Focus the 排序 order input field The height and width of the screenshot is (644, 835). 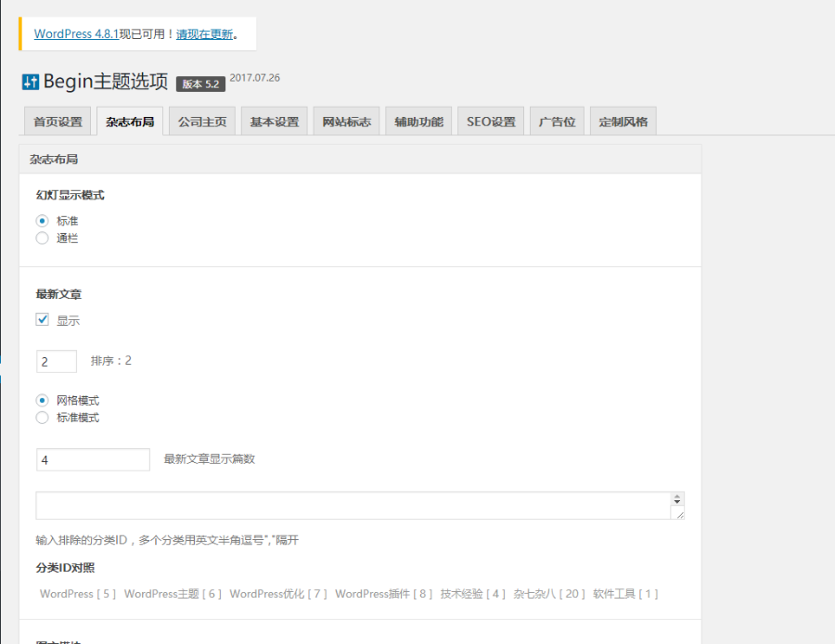[57, 361]
